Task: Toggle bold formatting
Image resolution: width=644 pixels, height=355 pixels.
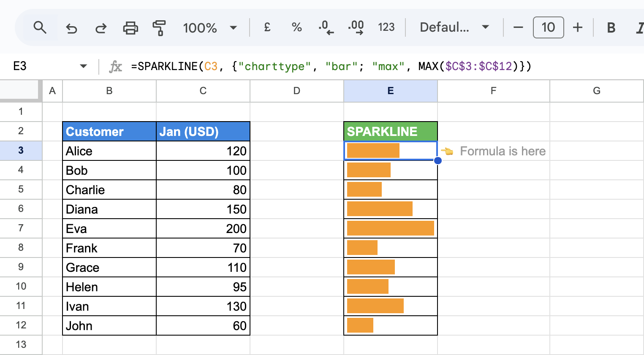Action: (611, 28)
